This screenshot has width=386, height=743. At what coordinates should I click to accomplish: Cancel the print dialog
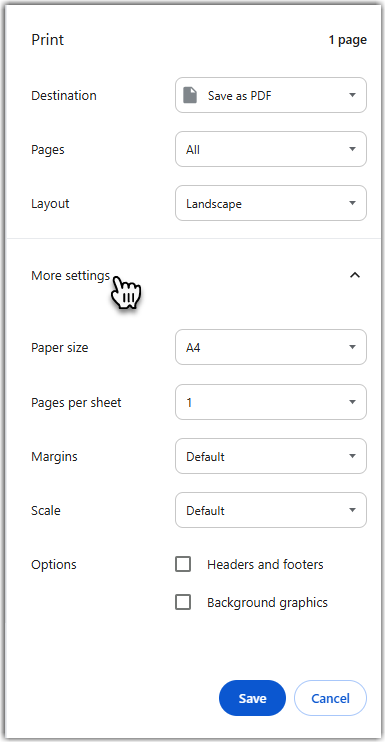pos(330,698)
